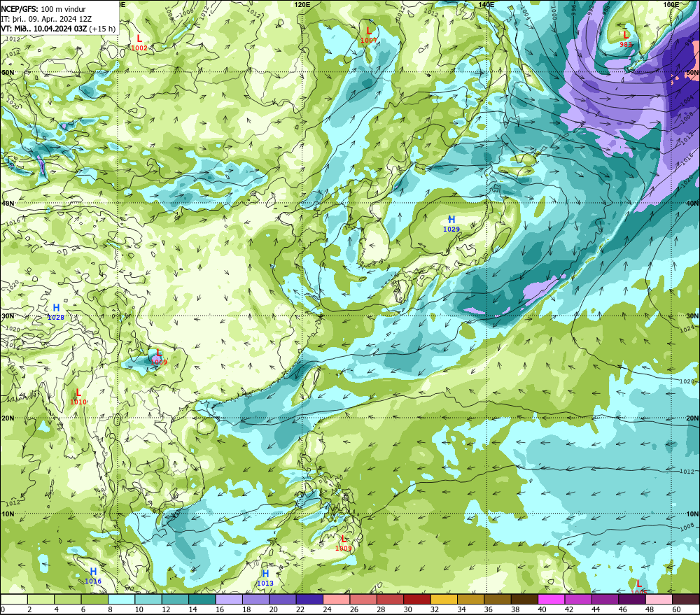Click the 1024 isobar label at the right edge

tap(687, 329)
